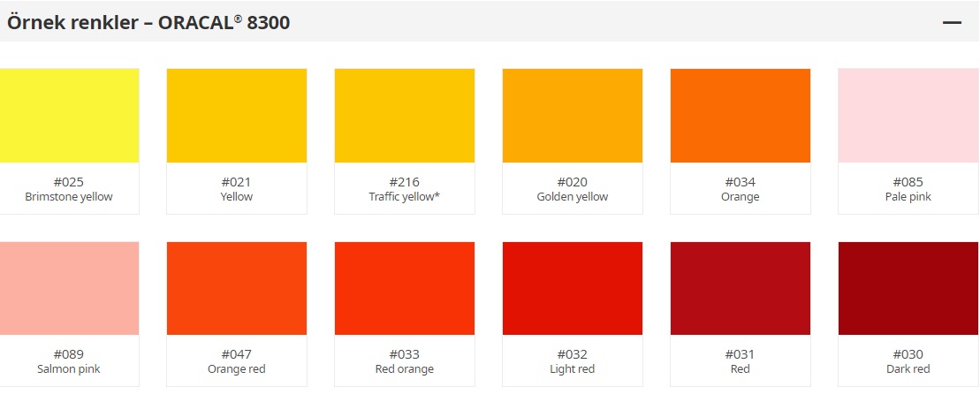The width and height of the screenshot is (980, 402).
Task: Click the #047 Orange red caption
Action: click(237, 361)
